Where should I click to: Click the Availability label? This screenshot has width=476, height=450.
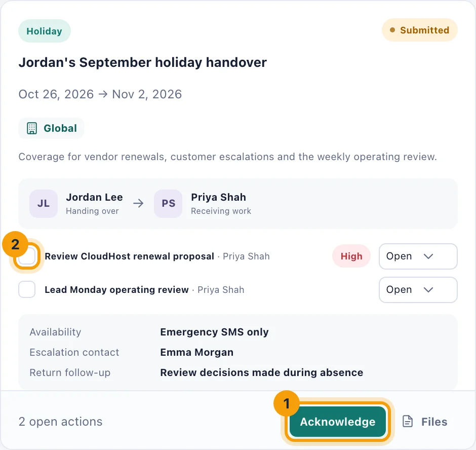pos(55,332)
